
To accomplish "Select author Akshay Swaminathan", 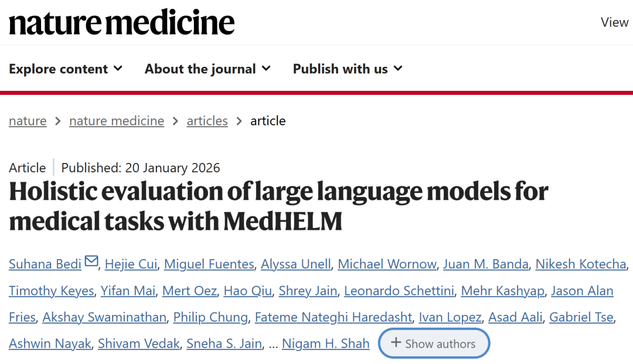I will click(104, 317).
